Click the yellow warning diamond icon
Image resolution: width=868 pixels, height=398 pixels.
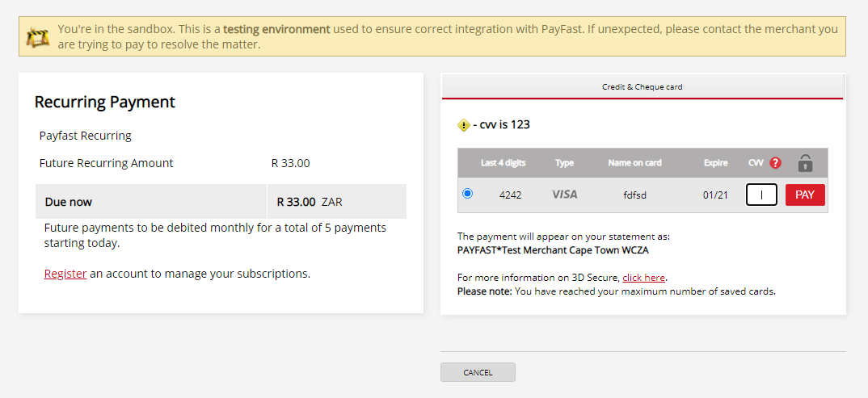(464, 125)
